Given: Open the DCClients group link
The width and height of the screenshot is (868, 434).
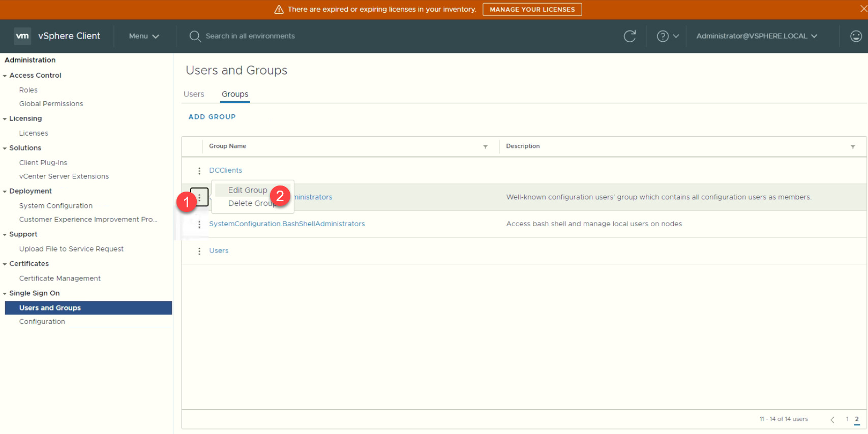Looking at the screenshot, I should (225, 170).
